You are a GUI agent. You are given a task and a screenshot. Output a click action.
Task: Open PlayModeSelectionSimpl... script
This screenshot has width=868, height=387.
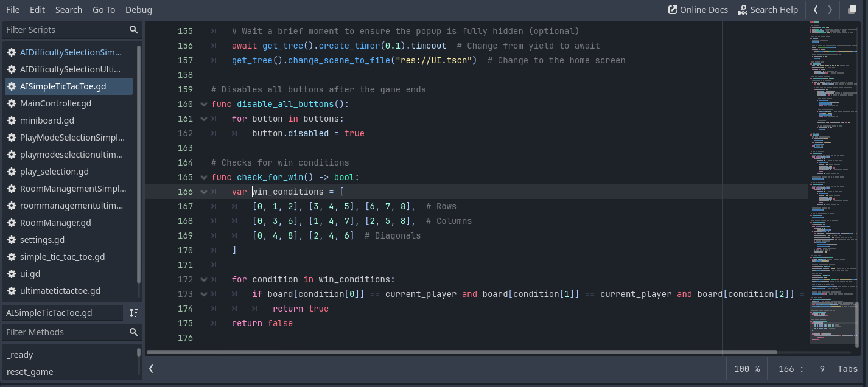pyautogui.click(x=69, y=138)
